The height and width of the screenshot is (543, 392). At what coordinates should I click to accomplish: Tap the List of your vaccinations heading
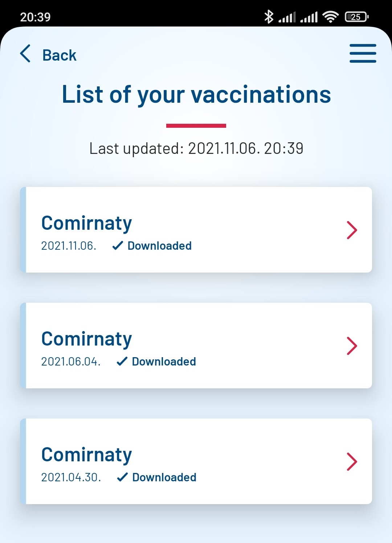196,94
